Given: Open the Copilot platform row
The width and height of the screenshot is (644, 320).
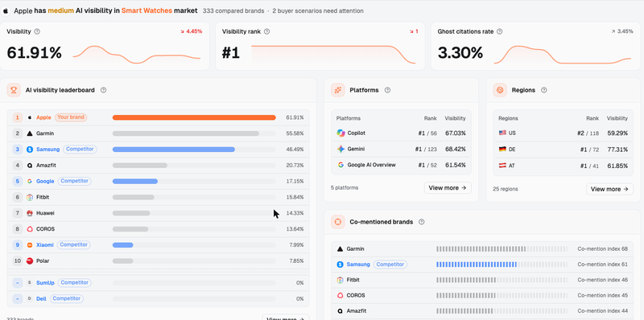Looking at the screenshot, I should [x=401, y=133].
